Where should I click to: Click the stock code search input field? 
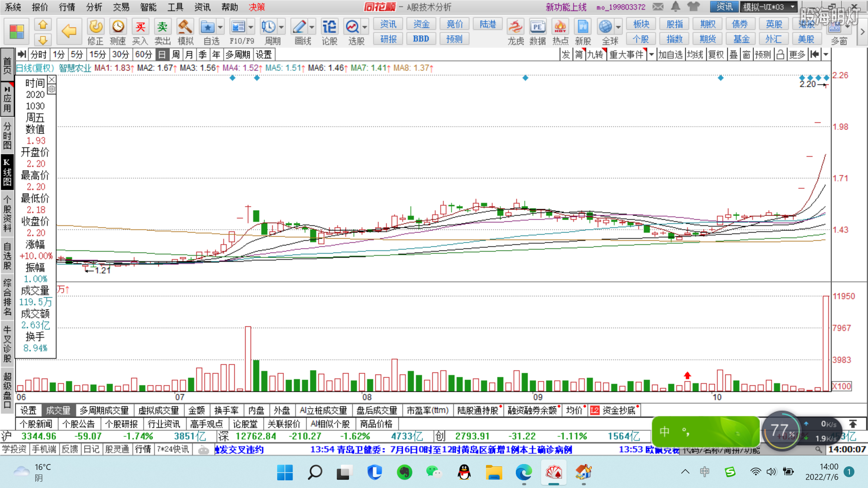748,450
